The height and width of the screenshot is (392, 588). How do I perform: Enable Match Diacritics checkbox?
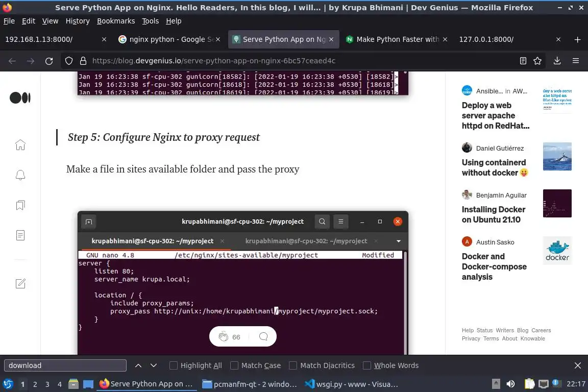point(293,365)
